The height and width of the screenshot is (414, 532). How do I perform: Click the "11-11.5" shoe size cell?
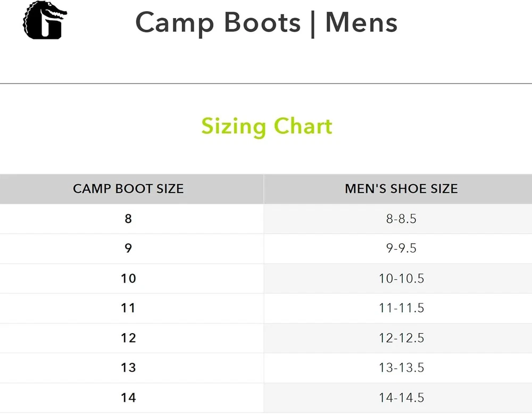[x=401, y=308]
